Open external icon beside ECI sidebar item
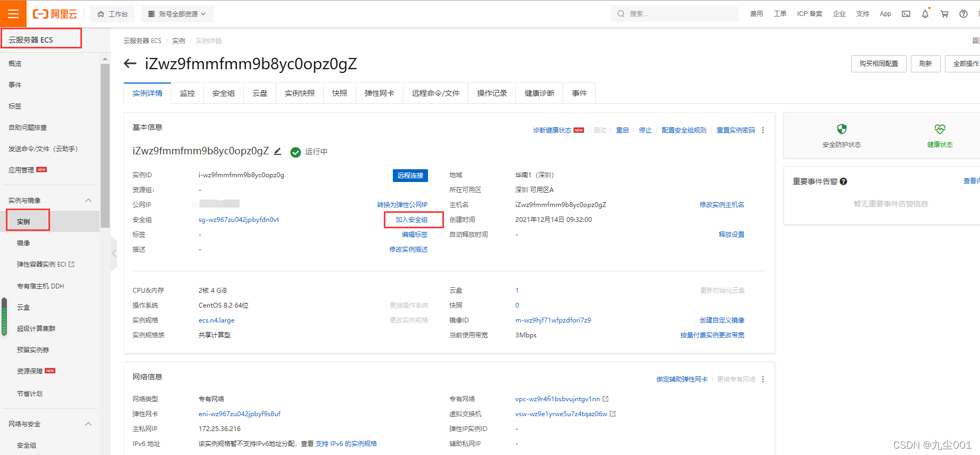This screenshot has height=455, width=980. pos(72,264)
